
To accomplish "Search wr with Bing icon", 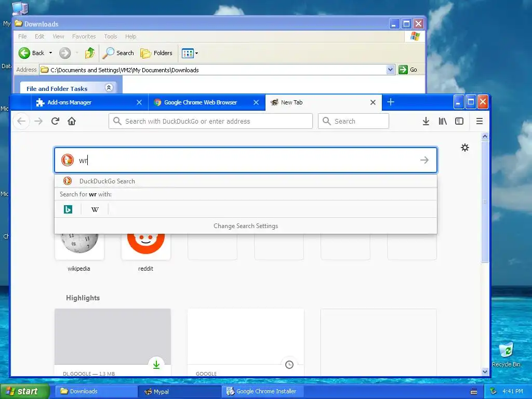I will coord(68,209).
